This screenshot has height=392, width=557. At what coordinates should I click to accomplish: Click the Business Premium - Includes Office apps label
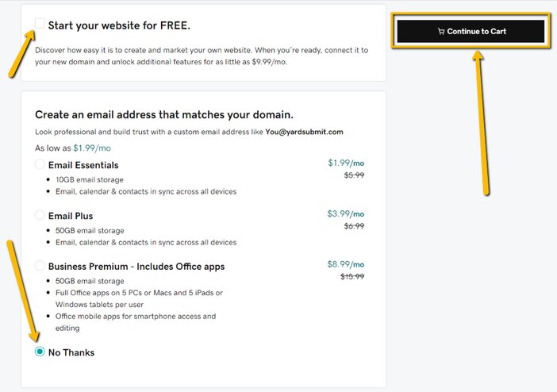(136, 267)
